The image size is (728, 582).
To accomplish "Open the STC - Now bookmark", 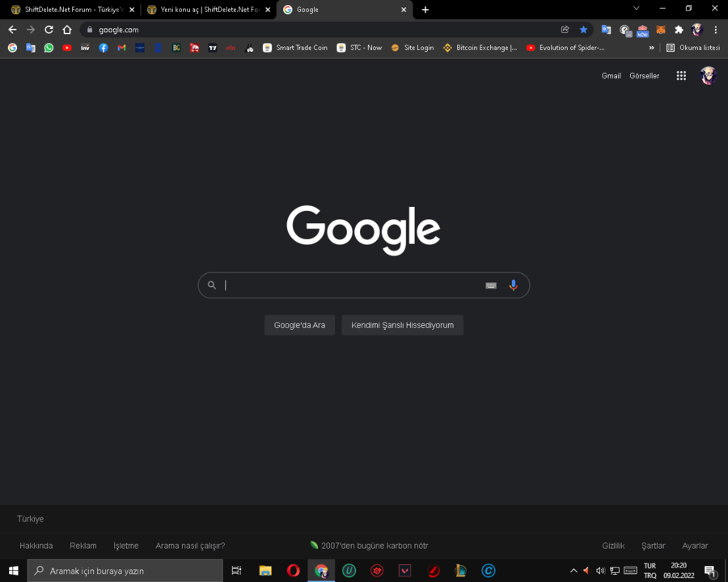I will (359, 48).
